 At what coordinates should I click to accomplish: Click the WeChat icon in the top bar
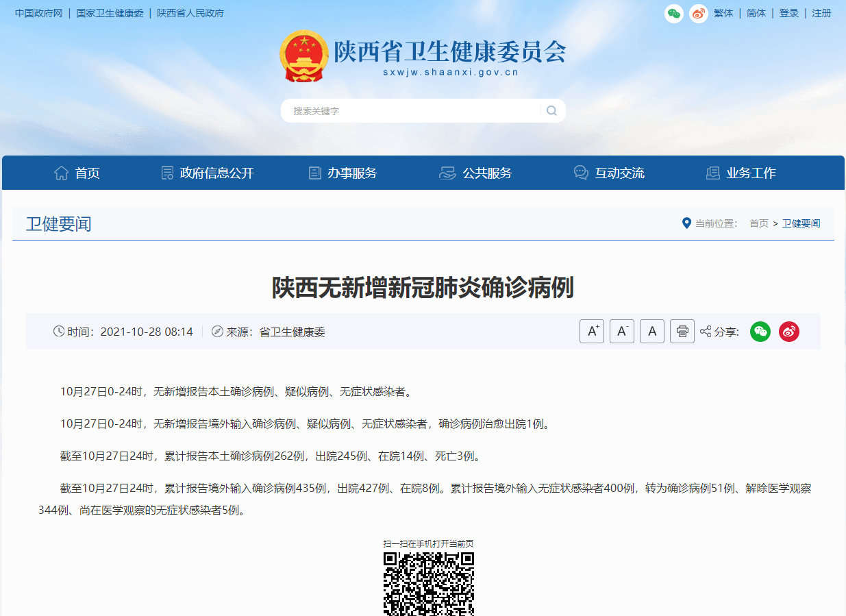(x=673, y=13)
